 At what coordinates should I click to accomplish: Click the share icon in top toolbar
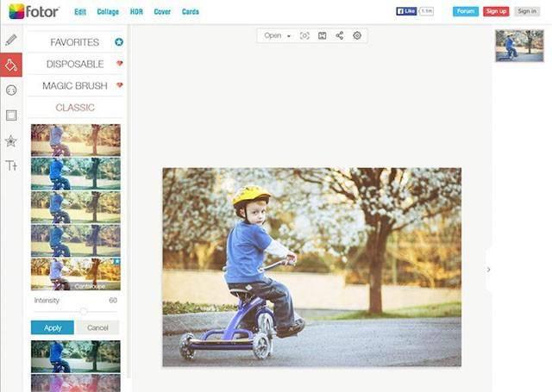pyautogui.click(x=339, y=35)
